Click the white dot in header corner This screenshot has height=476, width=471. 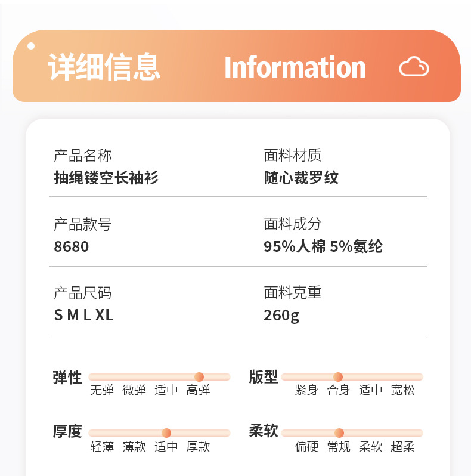(x=31, y=45)
